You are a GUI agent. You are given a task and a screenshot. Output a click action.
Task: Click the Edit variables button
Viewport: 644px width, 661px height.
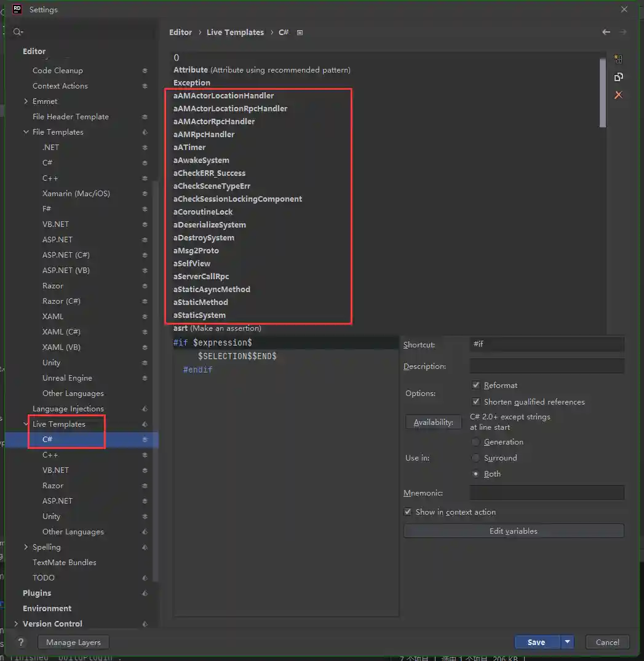(514, 531)
